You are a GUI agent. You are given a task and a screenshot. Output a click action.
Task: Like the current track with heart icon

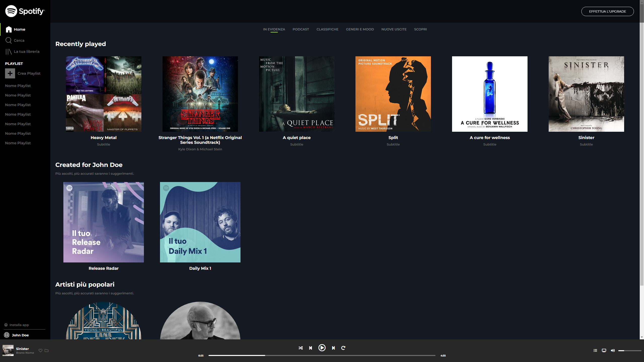[40, 350]
